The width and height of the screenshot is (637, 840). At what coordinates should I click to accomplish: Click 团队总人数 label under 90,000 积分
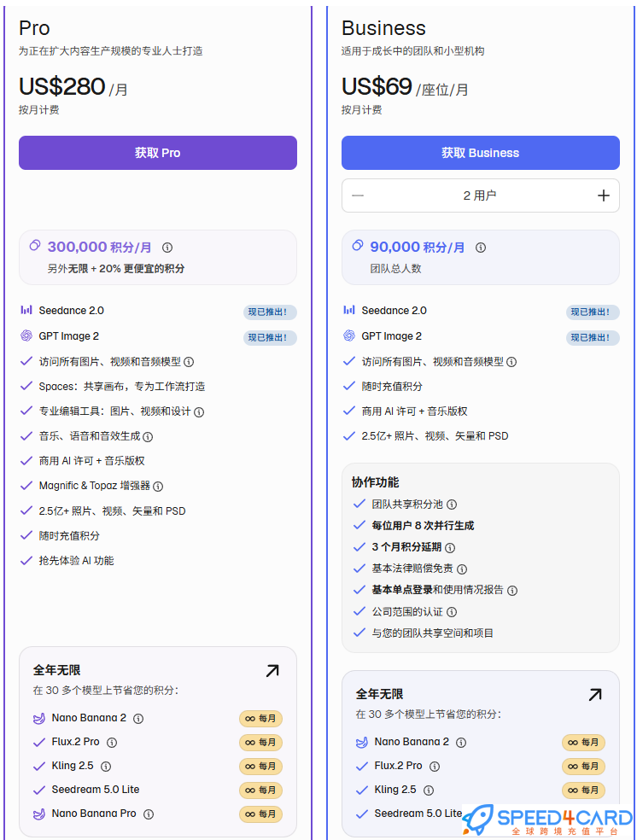tap(396, 268)
